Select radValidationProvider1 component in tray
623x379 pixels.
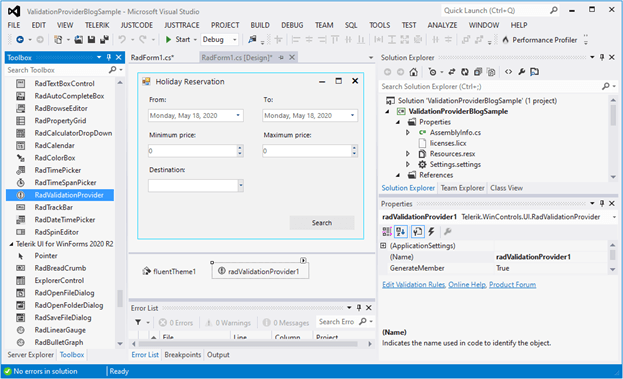coord(260,271)
